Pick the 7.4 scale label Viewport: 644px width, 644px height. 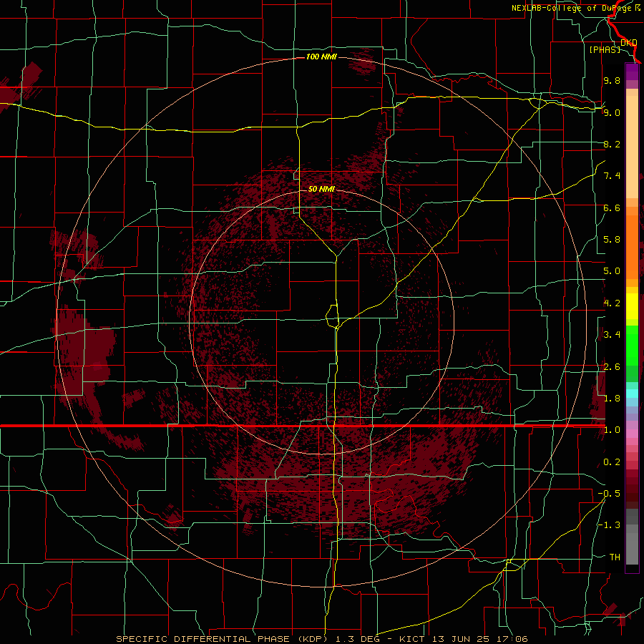612,176
